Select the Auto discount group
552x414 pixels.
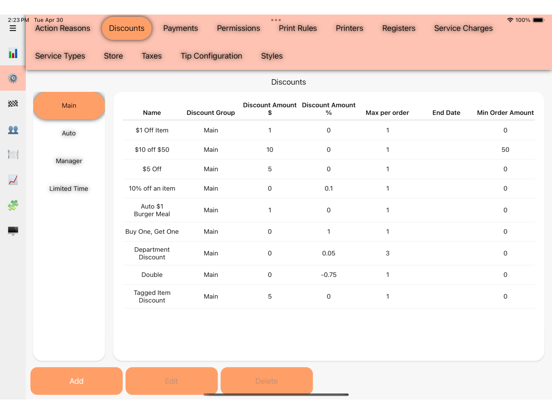point(69,133)
